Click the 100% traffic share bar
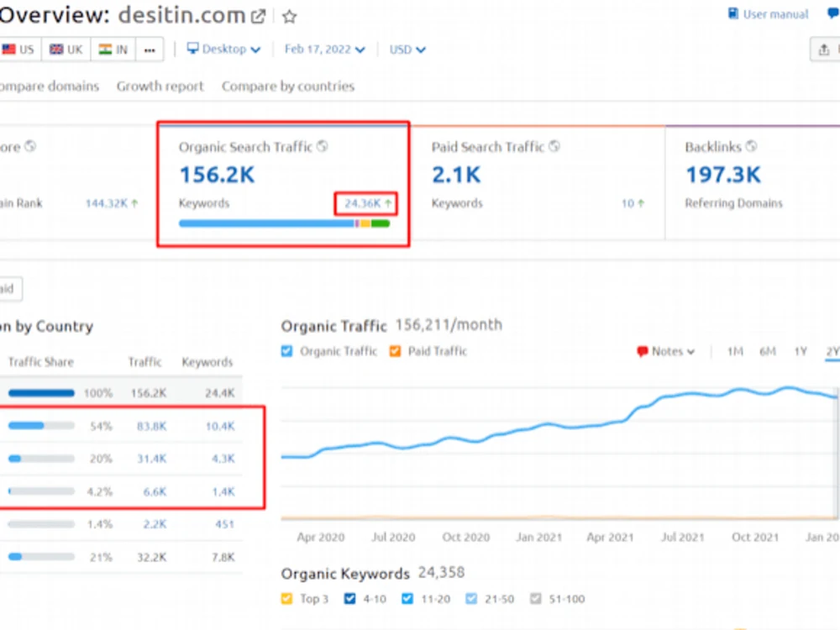The image size is (840, 630). [x=41, y=393]
